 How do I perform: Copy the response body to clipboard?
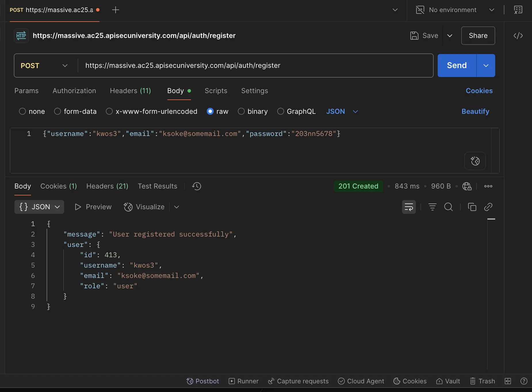(472, 207)
